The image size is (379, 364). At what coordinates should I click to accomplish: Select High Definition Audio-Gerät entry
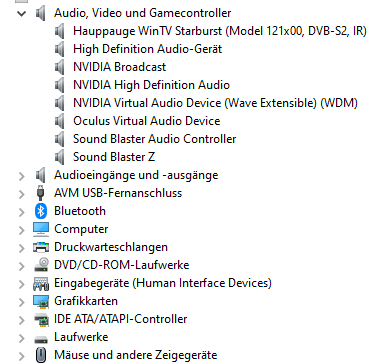[147, 49]
